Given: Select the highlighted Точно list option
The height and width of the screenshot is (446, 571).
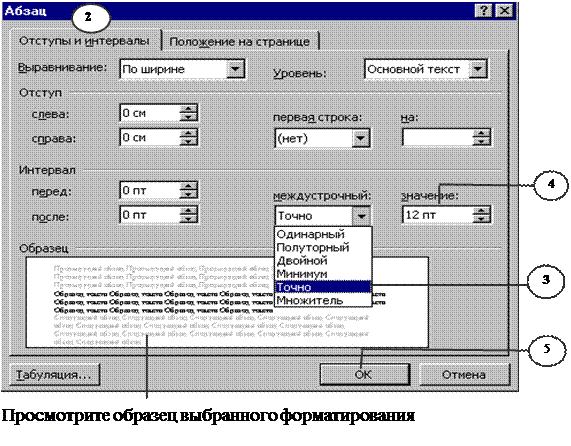Looking at the screenshot, I should [323, 287].
